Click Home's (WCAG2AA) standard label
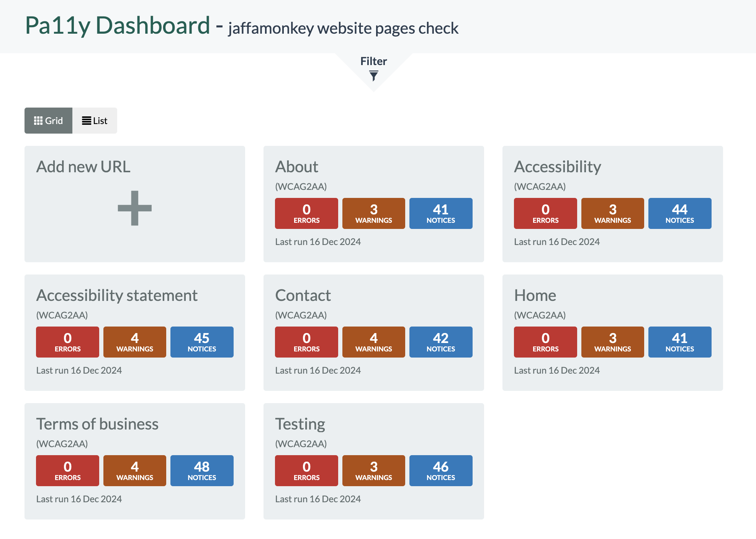The width and height of the screenshot is (756, 539). coord(540,315)
